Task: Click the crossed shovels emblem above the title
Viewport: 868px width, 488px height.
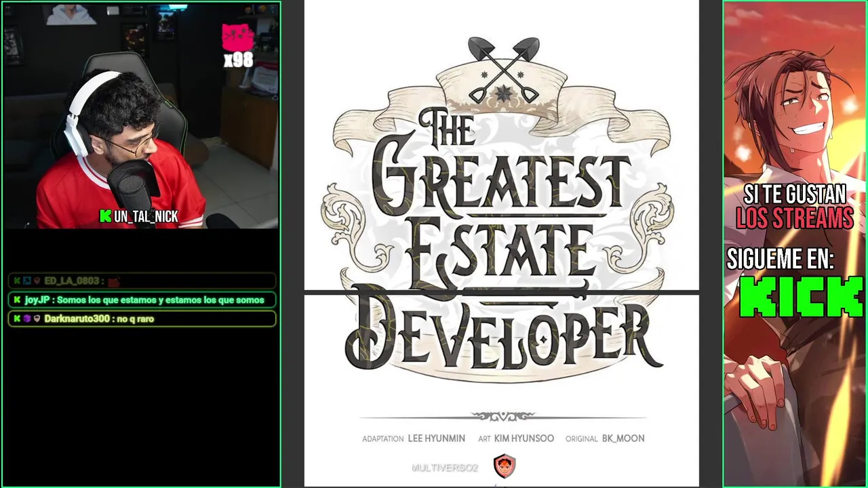Action: (503, 70)
